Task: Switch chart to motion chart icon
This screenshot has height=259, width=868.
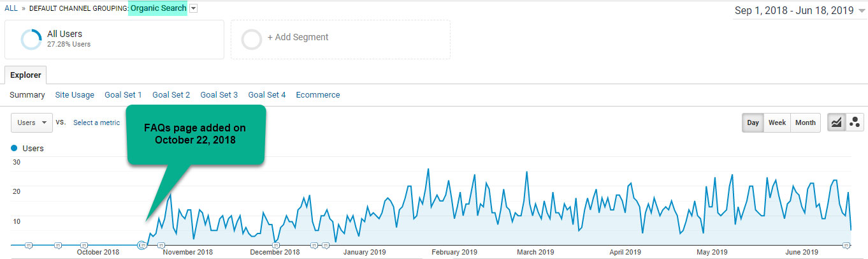Action: point(855,122)
